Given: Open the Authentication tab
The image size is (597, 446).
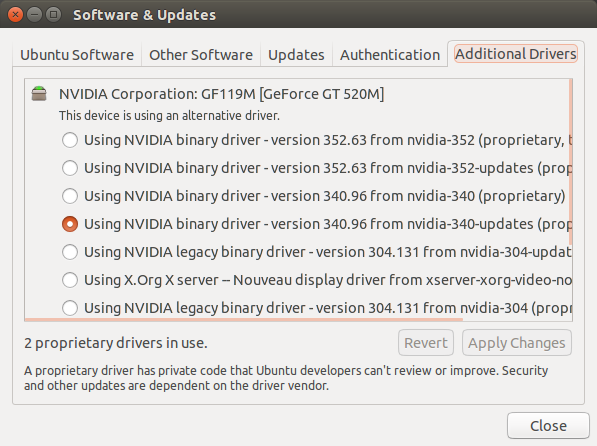Looking at the screenshot, I should tap(390, 55).
